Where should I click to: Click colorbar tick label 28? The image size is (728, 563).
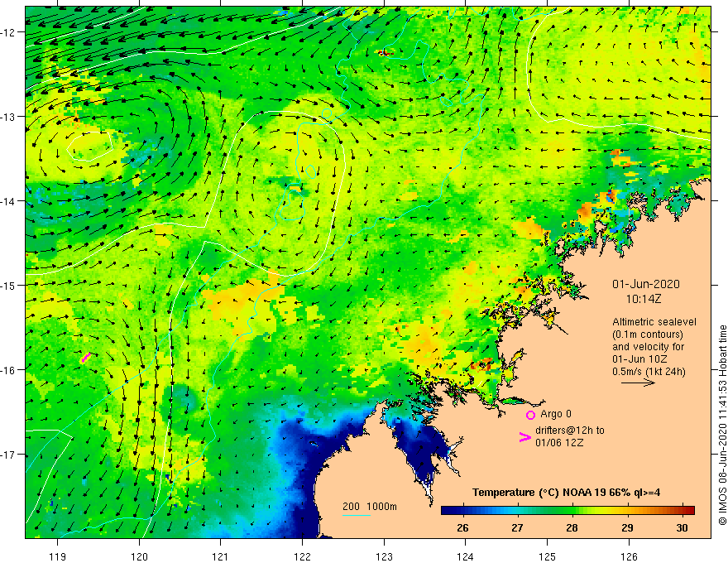pyautogui.click(x=572, y=527)
